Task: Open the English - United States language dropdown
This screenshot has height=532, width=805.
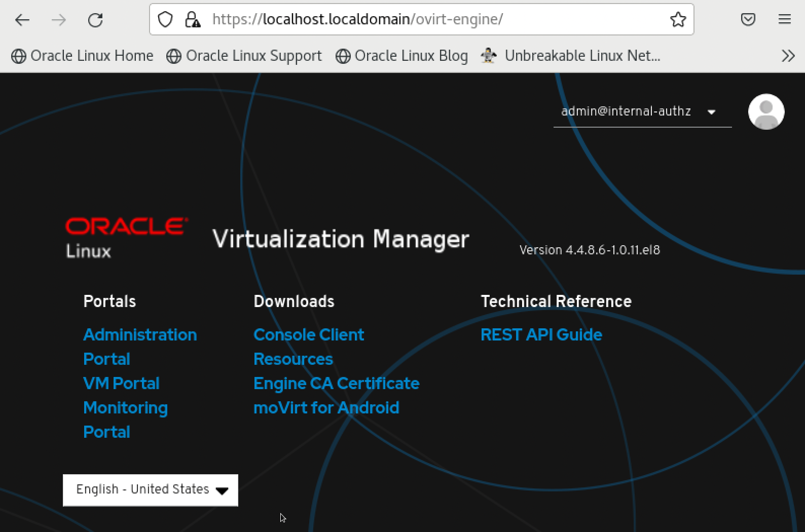Action: coord(151,490)
